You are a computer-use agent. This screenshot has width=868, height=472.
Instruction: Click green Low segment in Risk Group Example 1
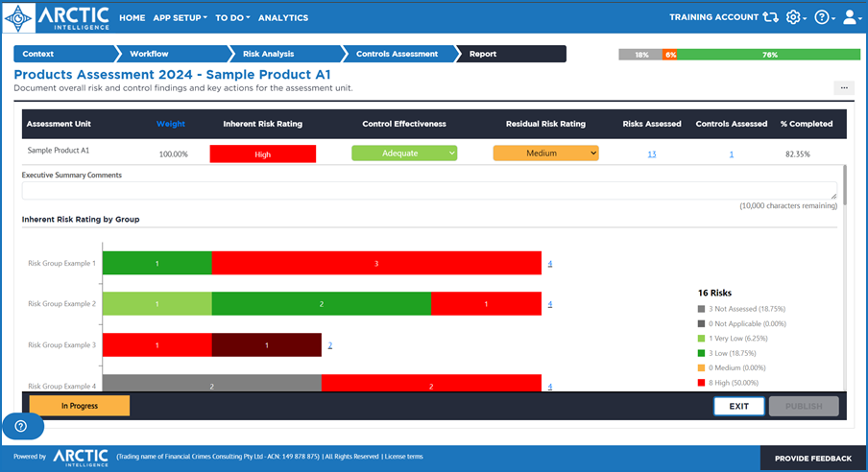pyautogui.click(x=157, y=264)
